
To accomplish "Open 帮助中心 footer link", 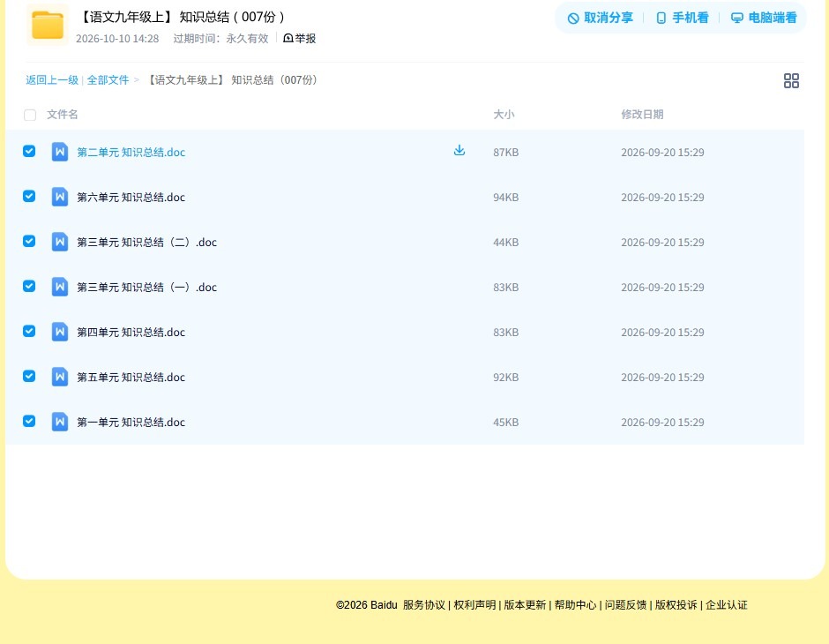I will (575, 605).
